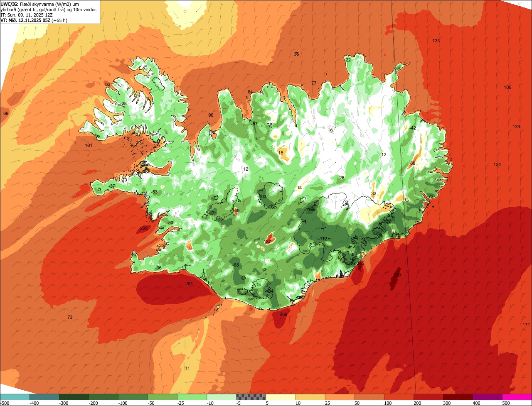The image size is (532, 406).
Task: Click the dark maroon legend swatch between 300 and 400
Action: [x=457, y=397]
